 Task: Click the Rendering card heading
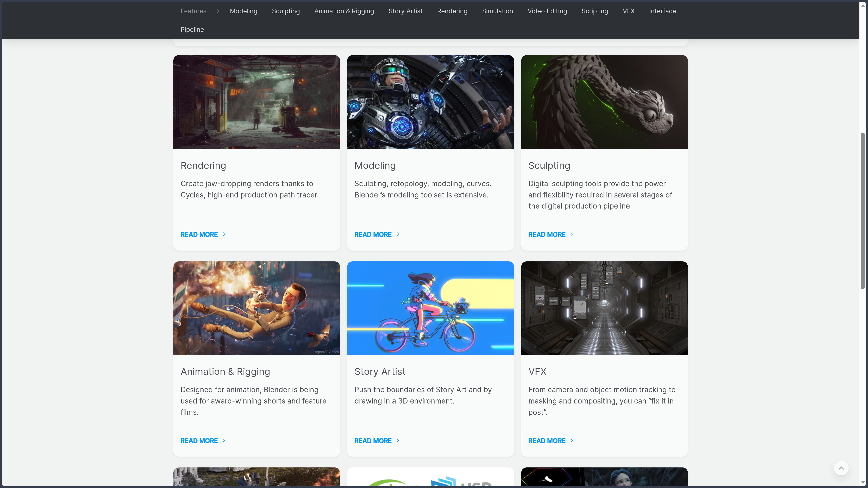(x=203, y=166)
